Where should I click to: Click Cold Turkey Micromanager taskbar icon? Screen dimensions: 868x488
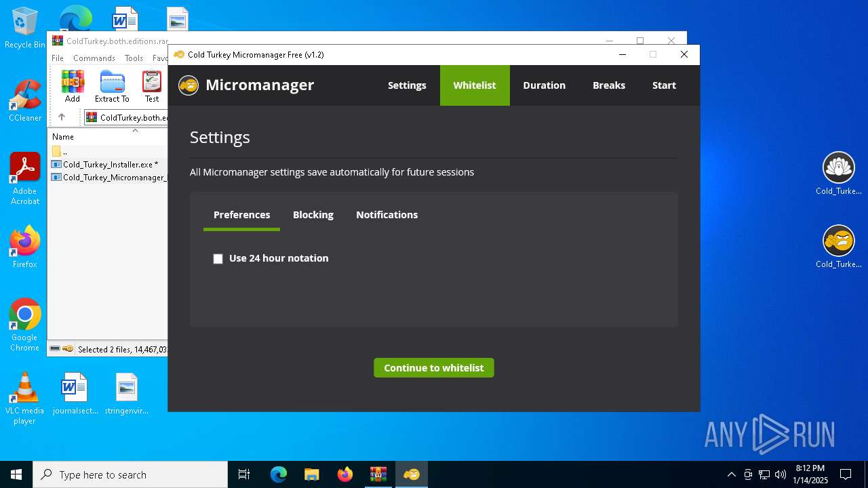tap(412, 474)
